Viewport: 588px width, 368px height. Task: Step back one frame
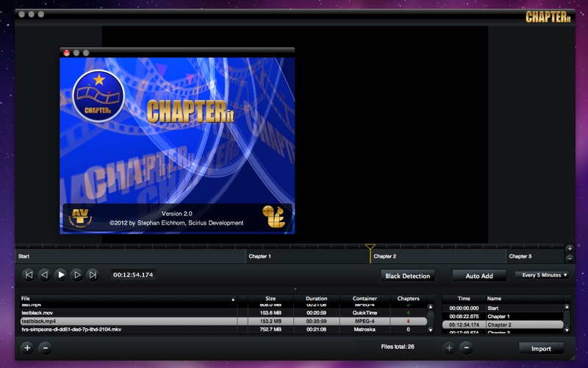(44, 275)
